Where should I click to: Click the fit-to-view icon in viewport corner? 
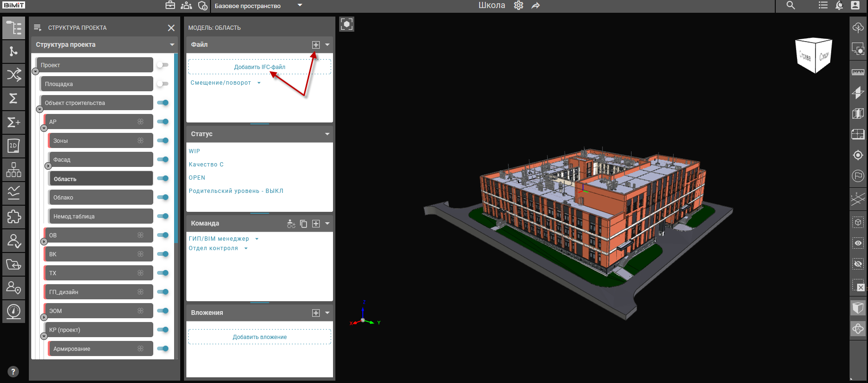(347, 24)
